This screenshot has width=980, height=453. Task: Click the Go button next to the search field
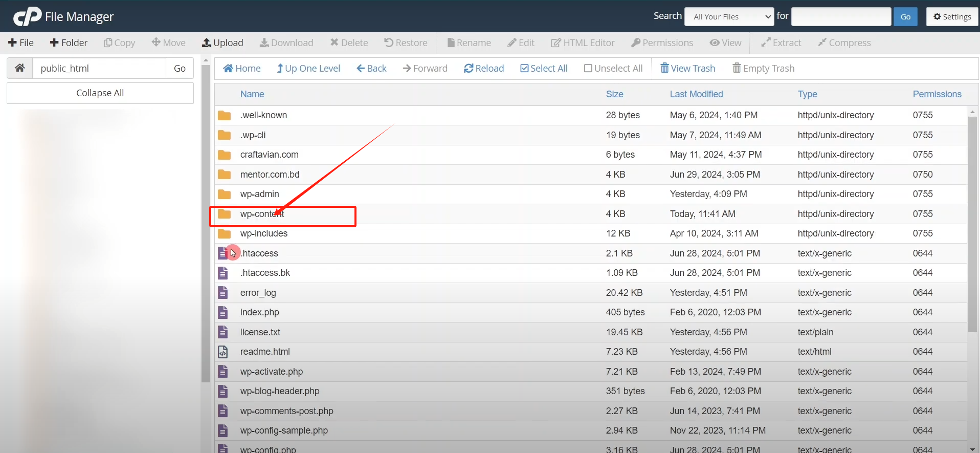tap(905, 17)
